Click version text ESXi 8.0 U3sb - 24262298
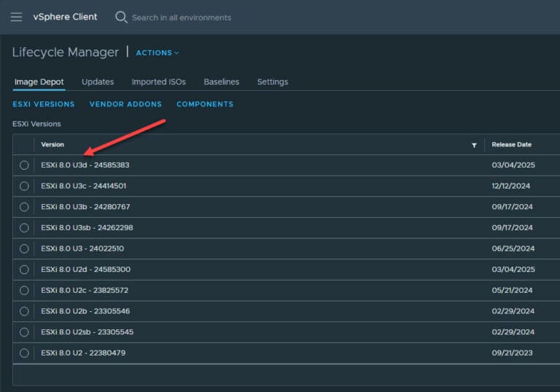560x392 pixels. (87, 228)
